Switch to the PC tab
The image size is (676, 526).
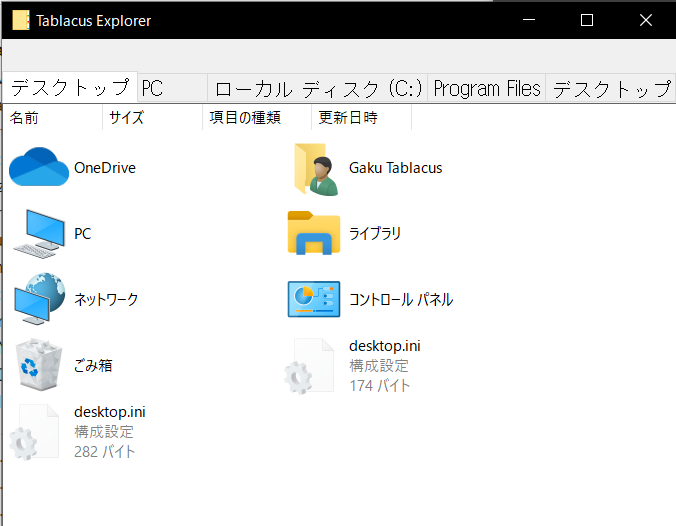tap(172, 88)
